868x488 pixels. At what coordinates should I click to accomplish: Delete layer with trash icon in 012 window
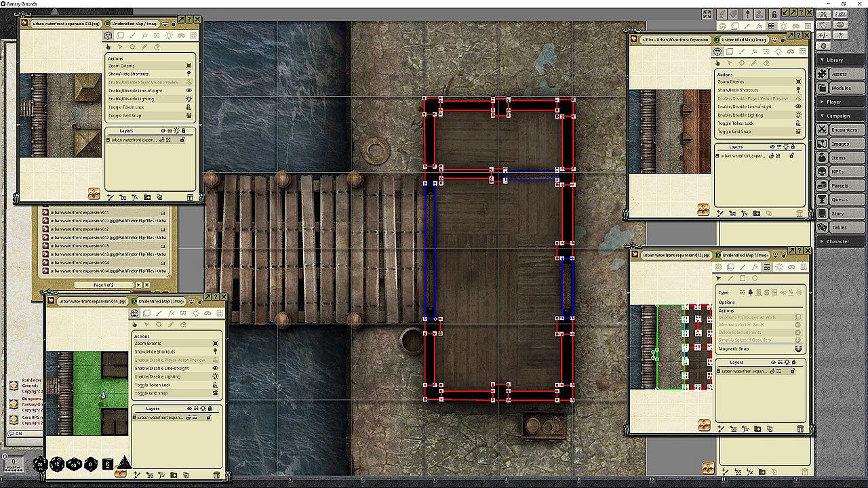[801, 428]
